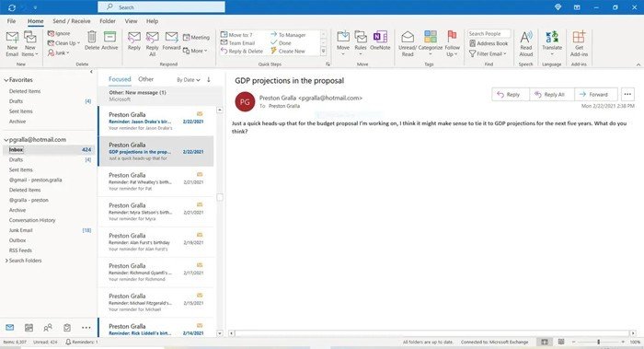Click Reply All in the reading pane
Image resolution: width=644 pixels, height=349 pixels.
[552, 95]
